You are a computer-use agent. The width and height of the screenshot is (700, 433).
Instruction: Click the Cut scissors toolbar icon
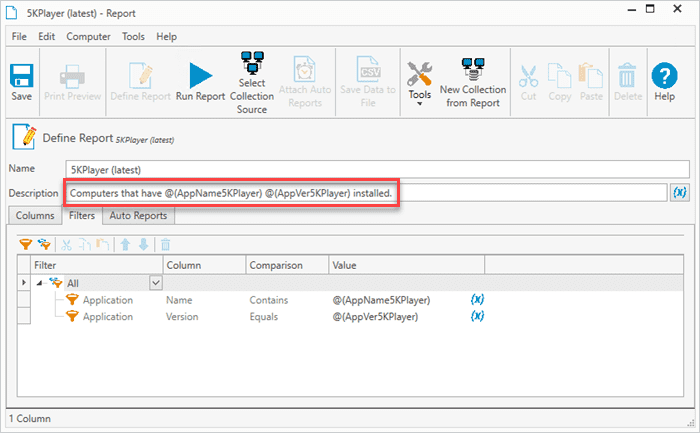coord(528,82)
